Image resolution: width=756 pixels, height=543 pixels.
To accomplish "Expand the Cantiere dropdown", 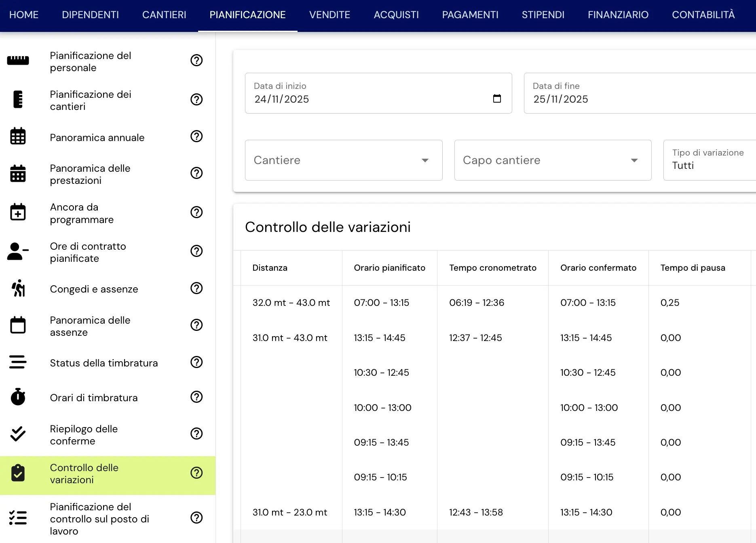I will coord(344,160).
